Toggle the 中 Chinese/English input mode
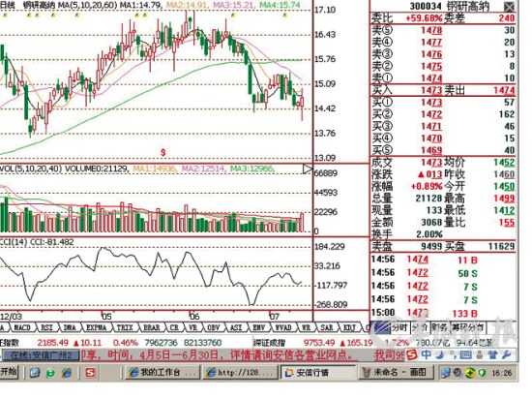 coord(427,354)
